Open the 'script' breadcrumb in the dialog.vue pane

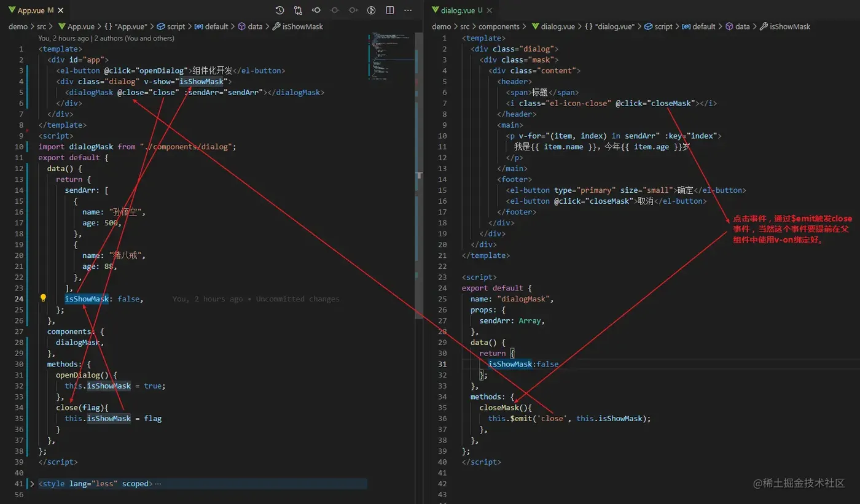pyautogui.click(x=659, y=26)
